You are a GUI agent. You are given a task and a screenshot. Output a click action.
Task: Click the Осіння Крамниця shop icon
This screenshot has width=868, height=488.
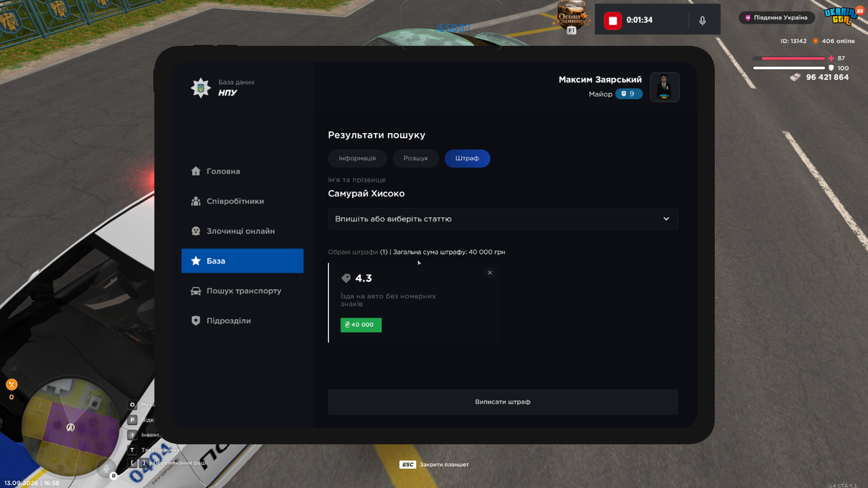click(x=572, y=16)
